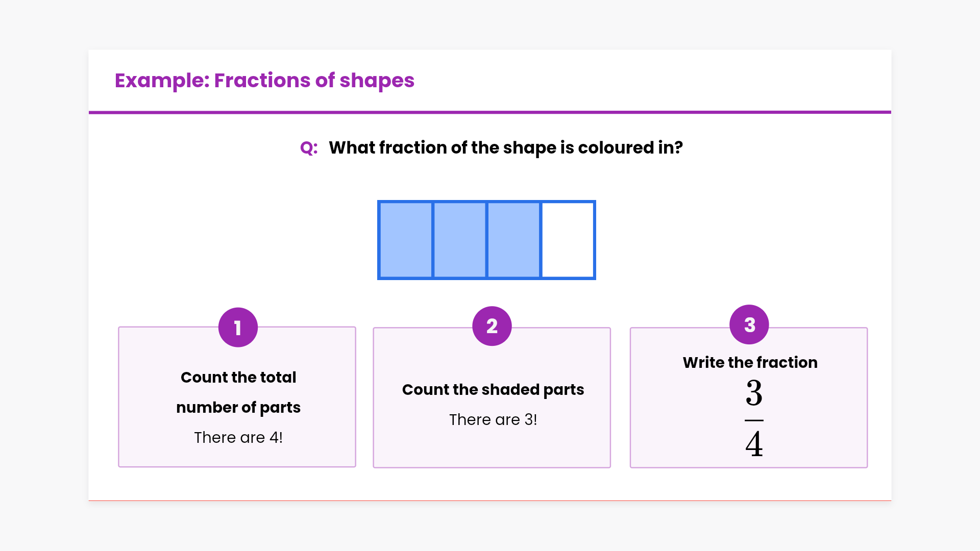
Task: Click the purple step 2 circle
Action: [492, 326]
